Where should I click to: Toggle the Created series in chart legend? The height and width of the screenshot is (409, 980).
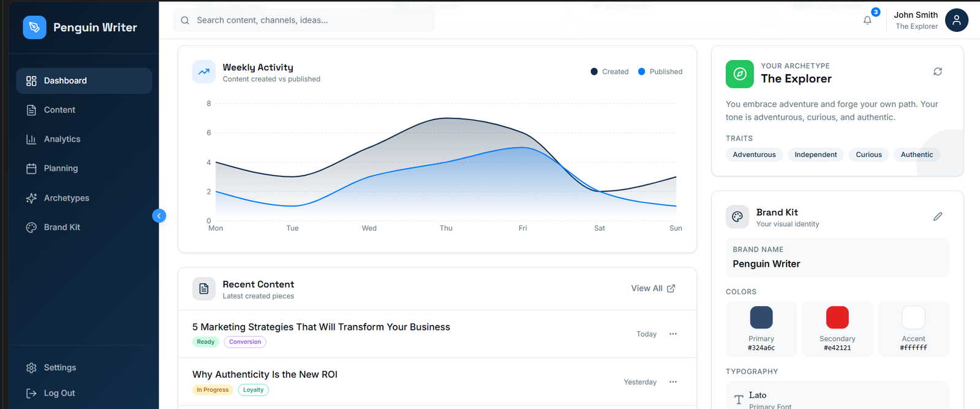pyautogui.click(x=609, y=72)
